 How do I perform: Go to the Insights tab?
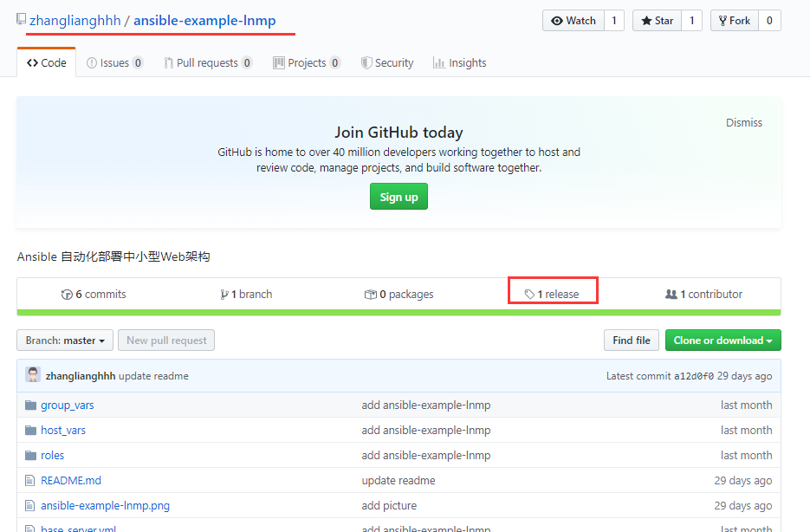[x=460, y=63]
